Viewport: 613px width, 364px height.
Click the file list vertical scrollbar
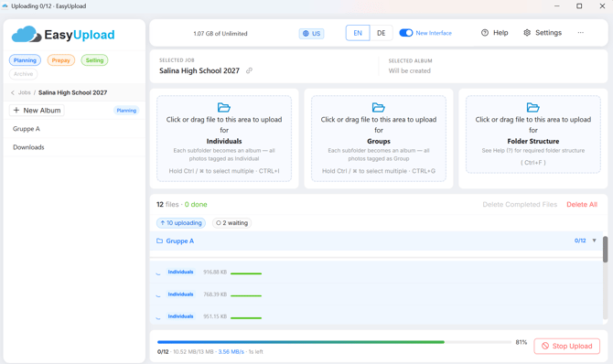605,250
